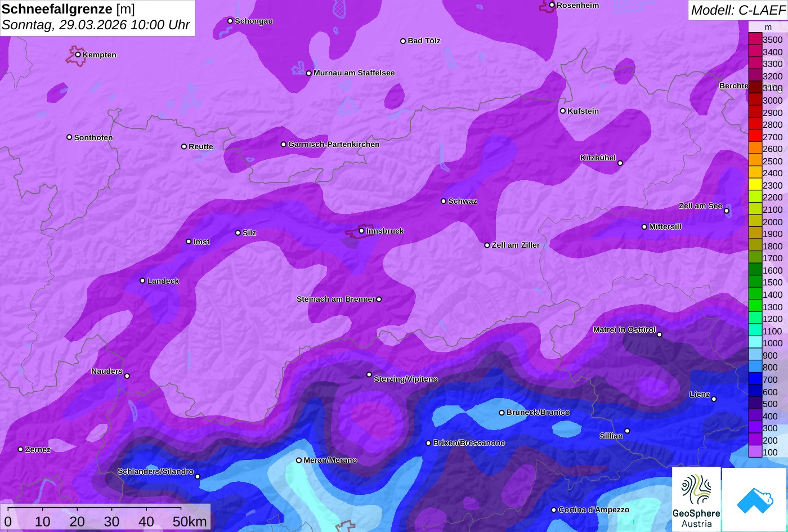
Task: Click the Schneefallgrenze [m] title
Action: point(68,8)
